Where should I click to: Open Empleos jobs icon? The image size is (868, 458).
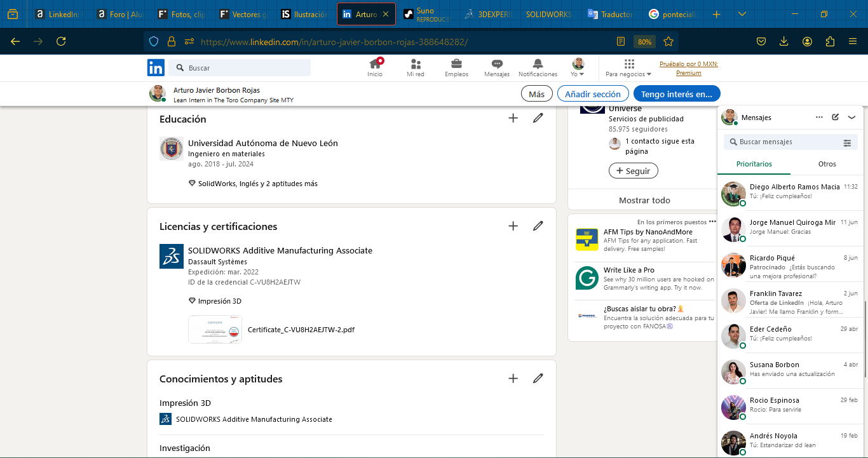(x=456, y=68)
